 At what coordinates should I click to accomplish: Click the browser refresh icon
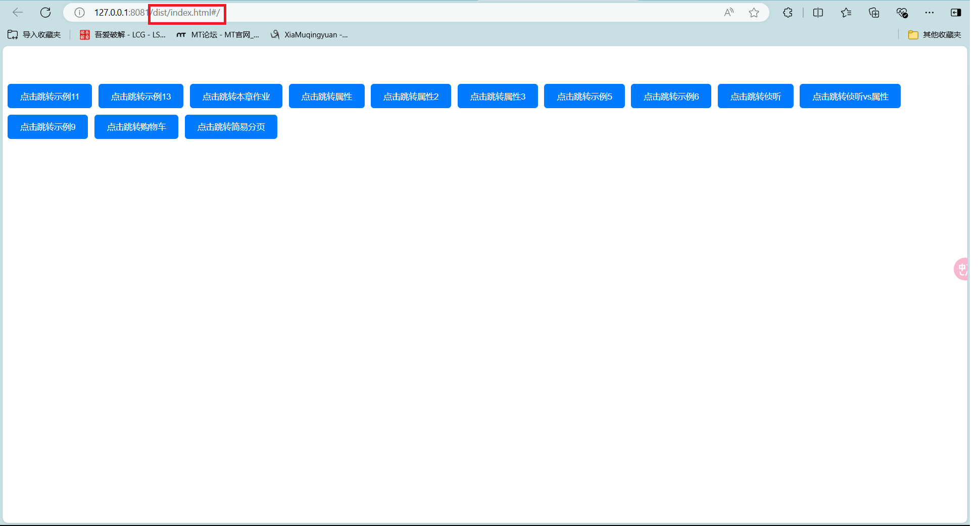tap(45, 13)
